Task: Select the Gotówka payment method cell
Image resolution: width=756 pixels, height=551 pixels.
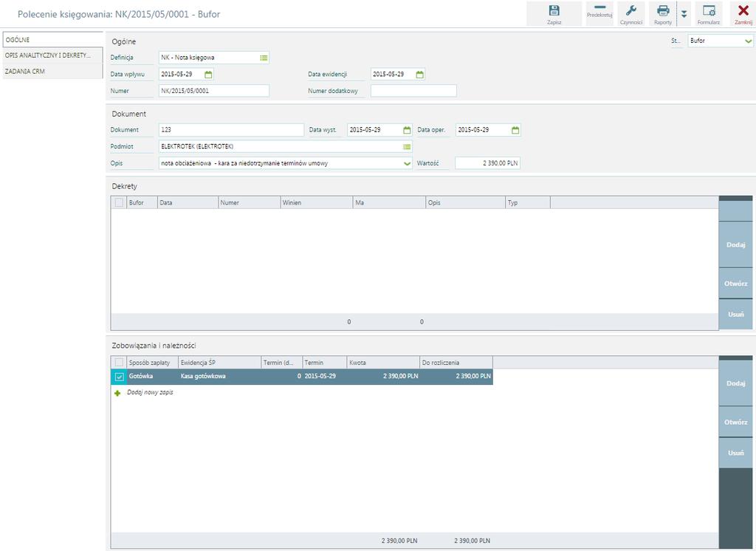Action: [x=152, y=377]
